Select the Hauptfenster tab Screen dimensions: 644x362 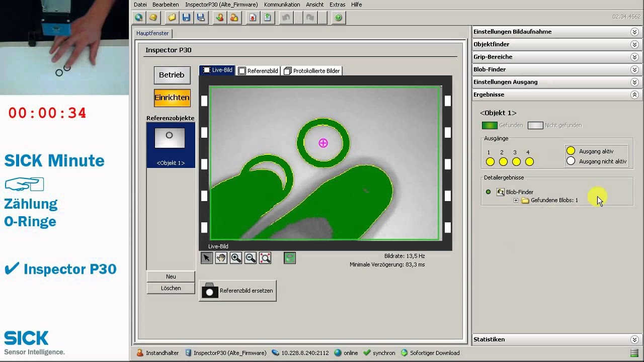pyautogui.click(x=153, y=33)
